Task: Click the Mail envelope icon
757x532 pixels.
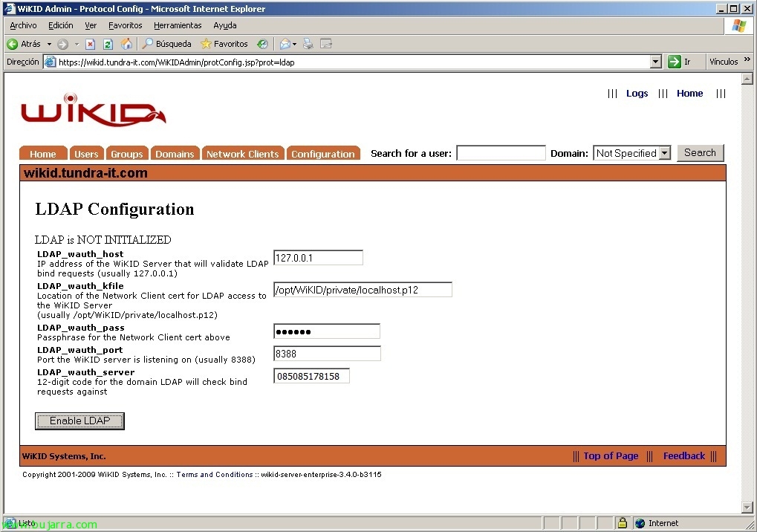Action: pyautogui.click(x=285, y=44)
